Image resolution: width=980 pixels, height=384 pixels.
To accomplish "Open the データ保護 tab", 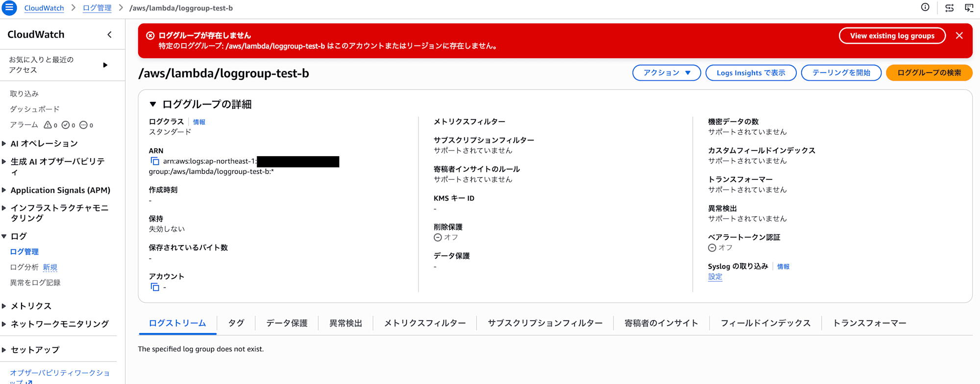I will pos(287,323).
